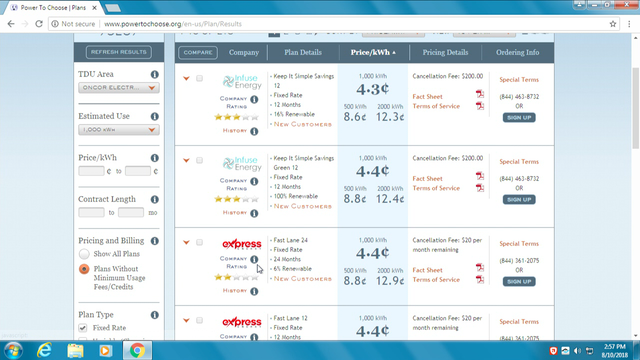Image resolution: width=640 pixels, height=360 pixels.
Task: Open Special Terms for Fast Lane 24 plan
Action: tap(519, 244)
